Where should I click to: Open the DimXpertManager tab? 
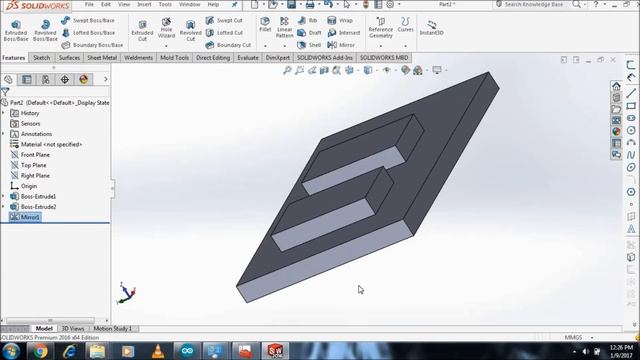(x=64, y=79)
